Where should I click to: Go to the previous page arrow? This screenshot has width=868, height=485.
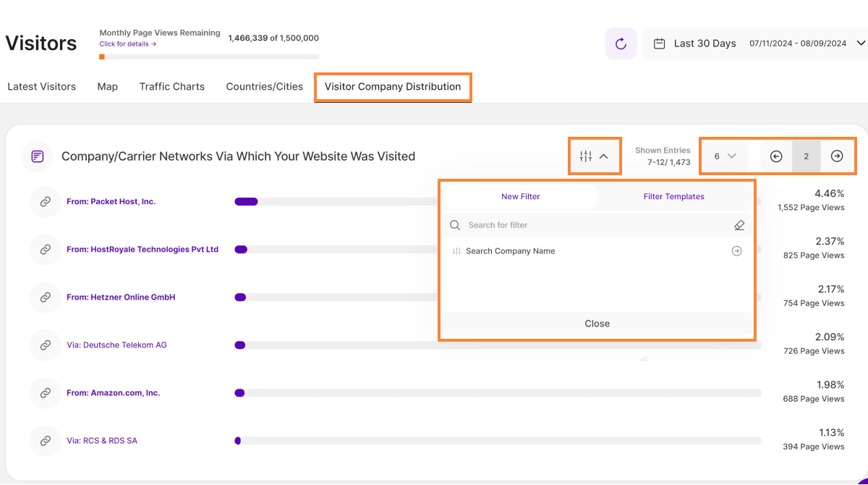(x=776, y=156)
